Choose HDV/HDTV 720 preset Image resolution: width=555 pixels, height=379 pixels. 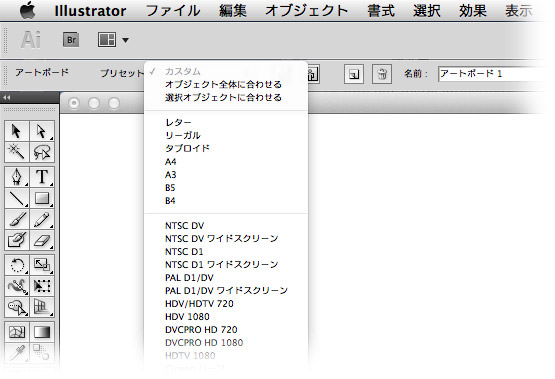[226, 304]
